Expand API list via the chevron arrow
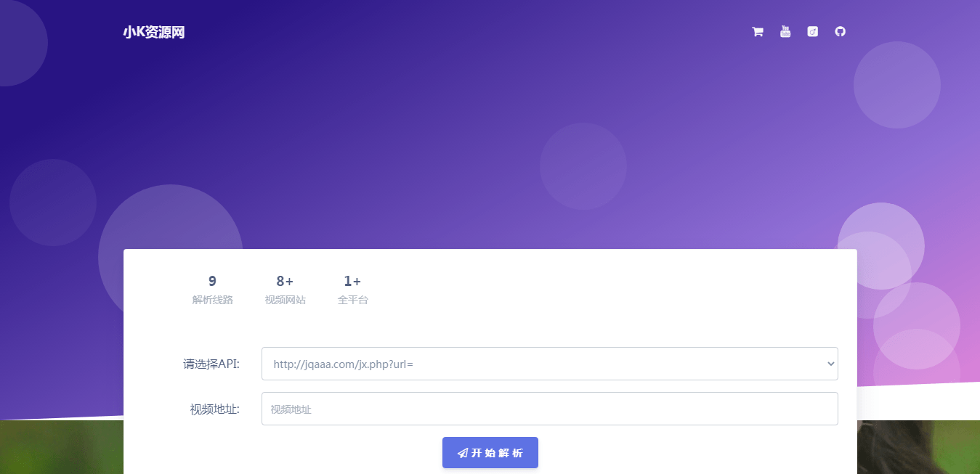The image size is (980, 474). click(831, 364)
